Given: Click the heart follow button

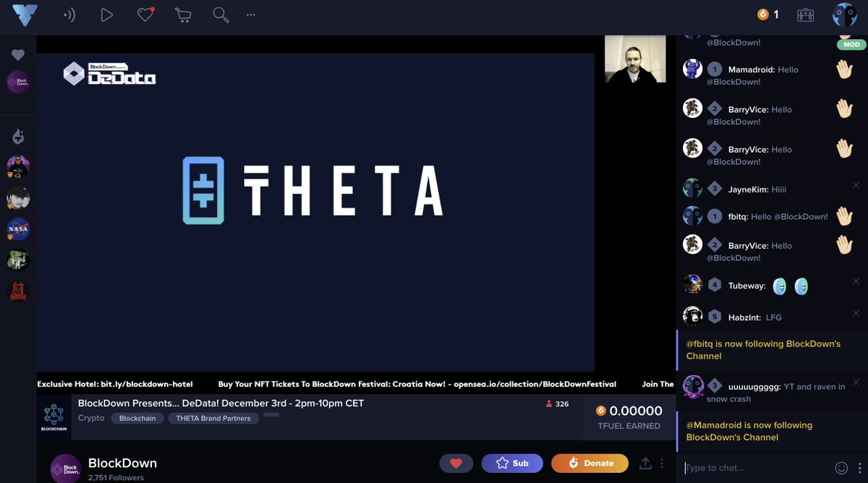Looking at the screenshot, I should (x=456, y=463).
